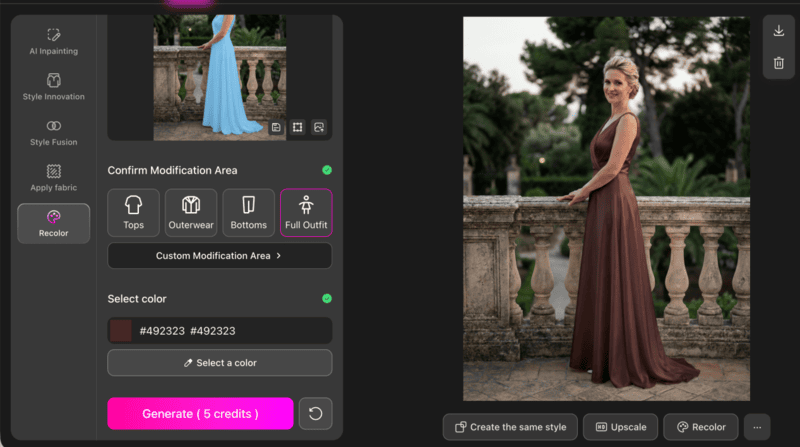Click the #492323 color value field
The image size is (800, 447).
(x=219, y=331)
